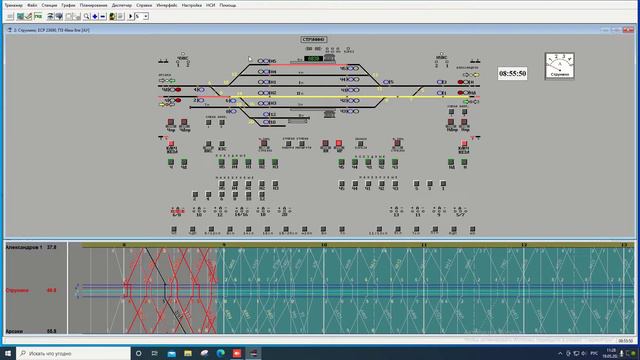Open the Настройки menu
640x360 pixels.
191,5
